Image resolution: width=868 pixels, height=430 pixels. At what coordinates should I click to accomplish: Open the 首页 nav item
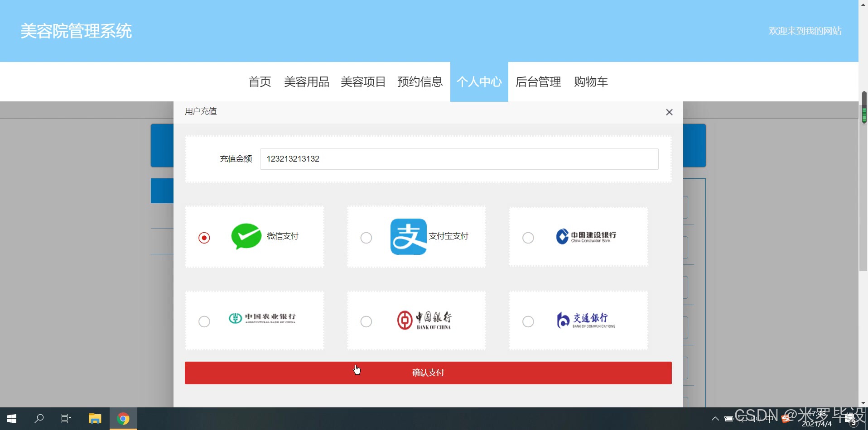click(x=260, y=82)
